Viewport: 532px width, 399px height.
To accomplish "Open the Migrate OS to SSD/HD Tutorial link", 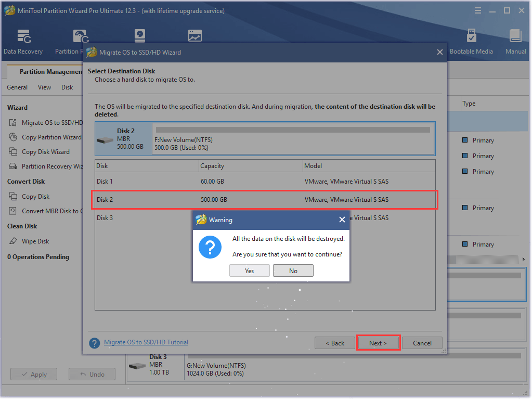I will pos(146,342).
